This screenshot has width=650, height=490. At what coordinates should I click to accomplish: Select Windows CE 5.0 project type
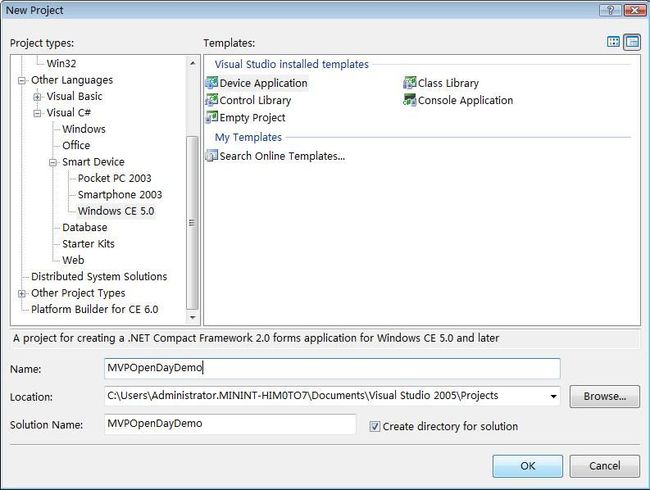[x=116, y=211]
